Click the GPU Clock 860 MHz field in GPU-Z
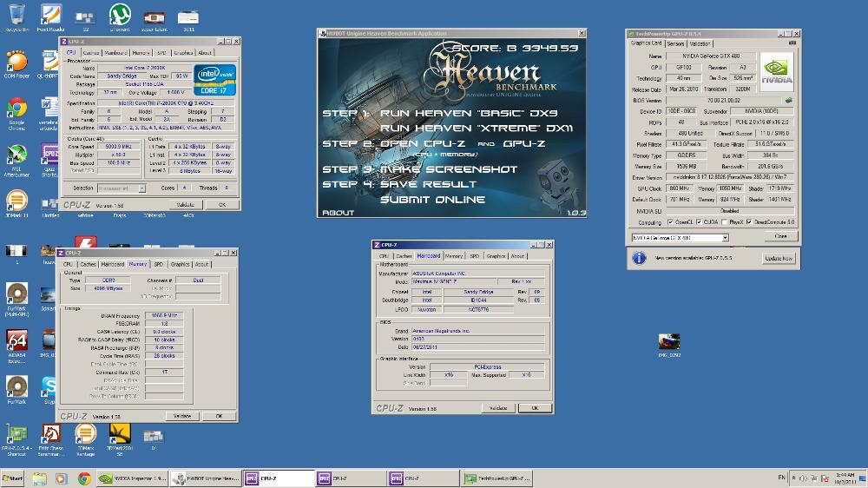This screenshot has height=488, width=868. coord(680,188)
